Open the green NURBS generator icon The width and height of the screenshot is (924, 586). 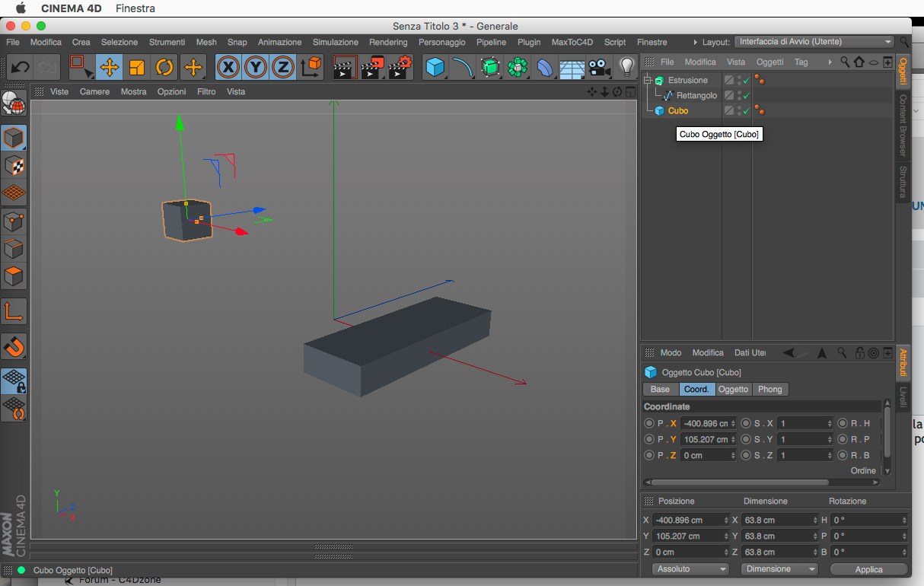[490, 67]
